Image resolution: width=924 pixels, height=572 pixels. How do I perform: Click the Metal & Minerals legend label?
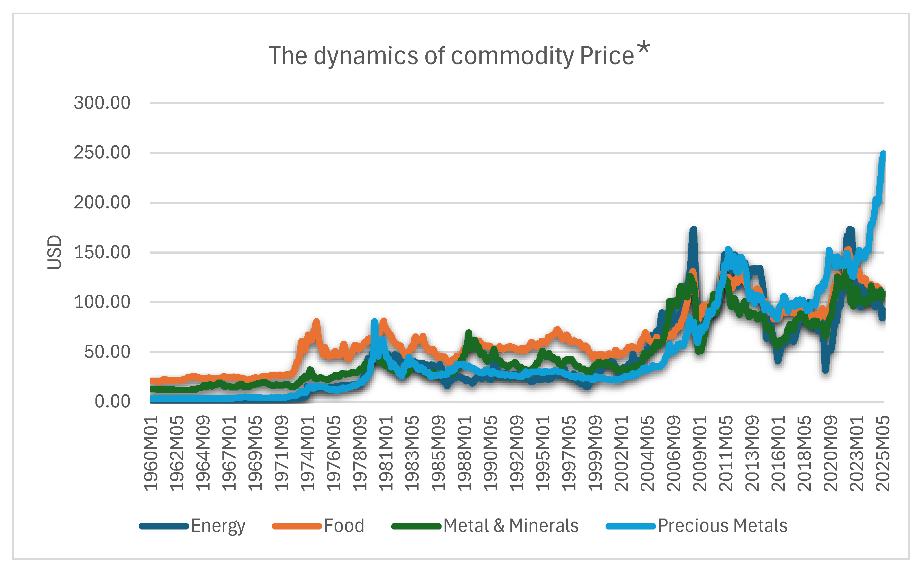(x=511, y=526)
